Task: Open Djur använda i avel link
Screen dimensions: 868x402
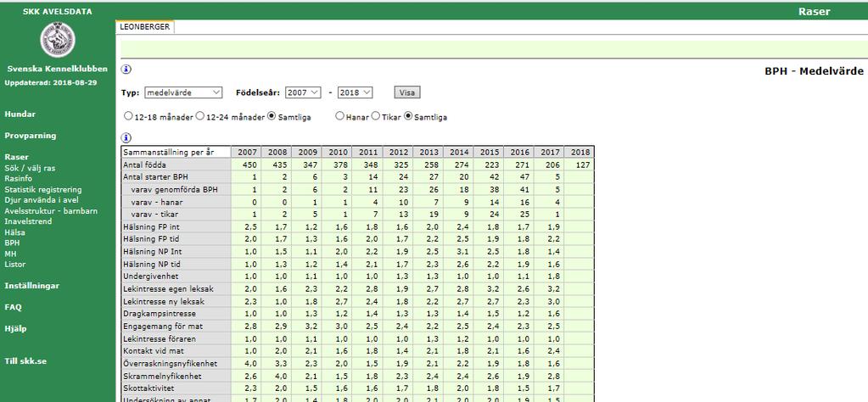Action: [41, 200]
